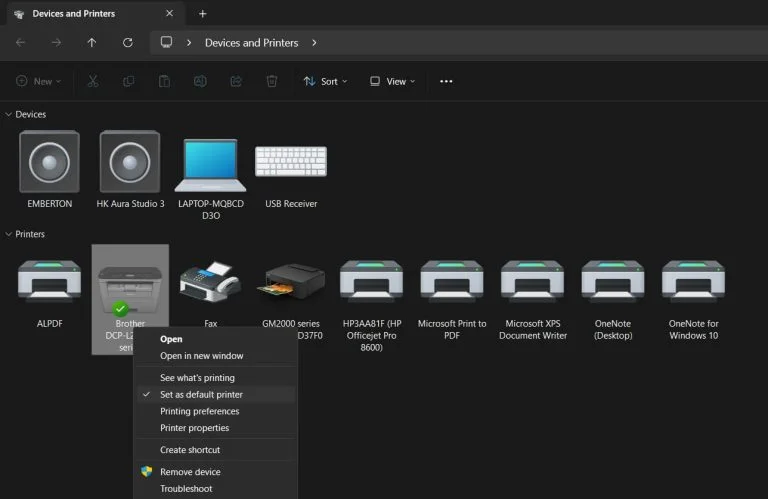The width and height of the screenshot is (768, 499).
Task: Select the ALPDF printer
Action: (x=49, y=293)
